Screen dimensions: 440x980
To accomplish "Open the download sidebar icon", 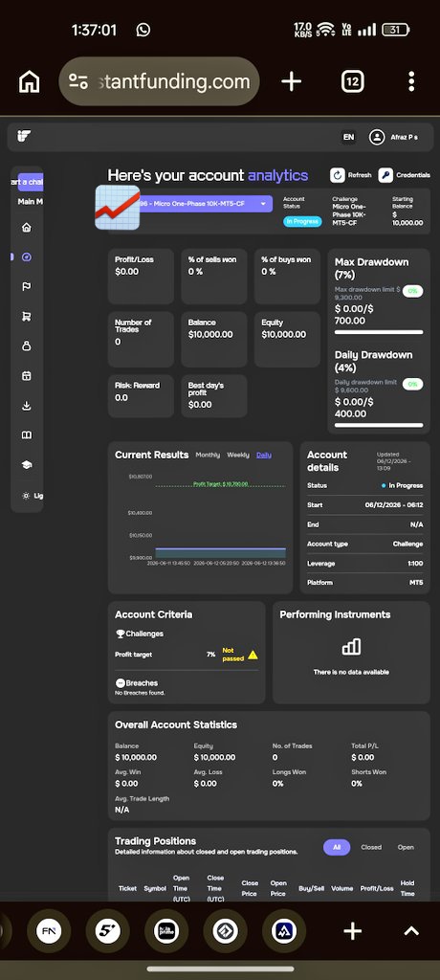I will point(26,406).
